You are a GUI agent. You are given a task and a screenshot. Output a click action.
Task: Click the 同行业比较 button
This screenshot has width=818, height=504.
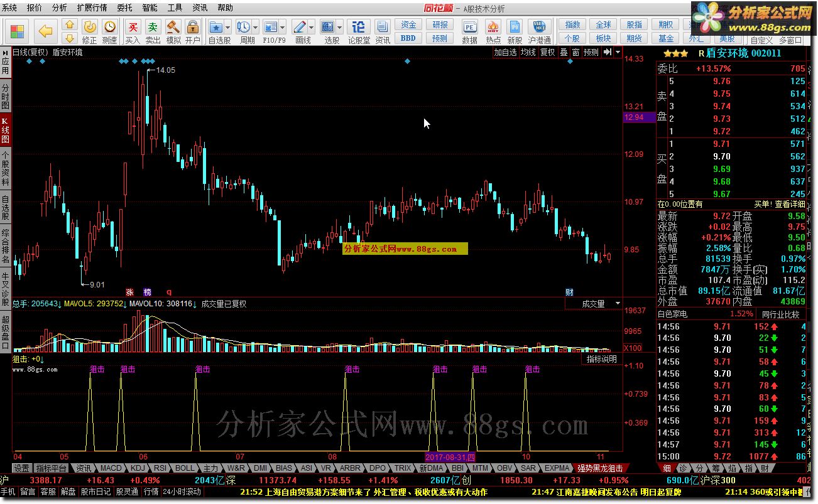(781, 314)
